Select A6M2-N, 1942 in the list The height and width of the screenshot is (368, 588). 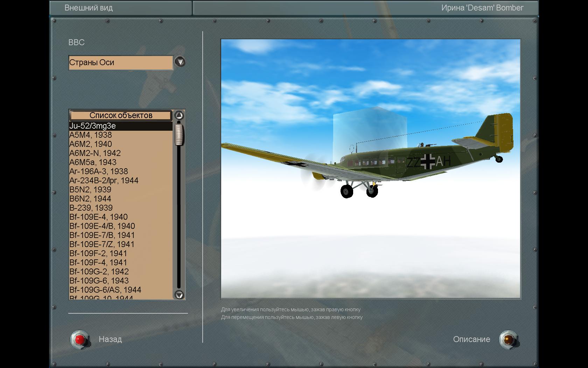121,153
